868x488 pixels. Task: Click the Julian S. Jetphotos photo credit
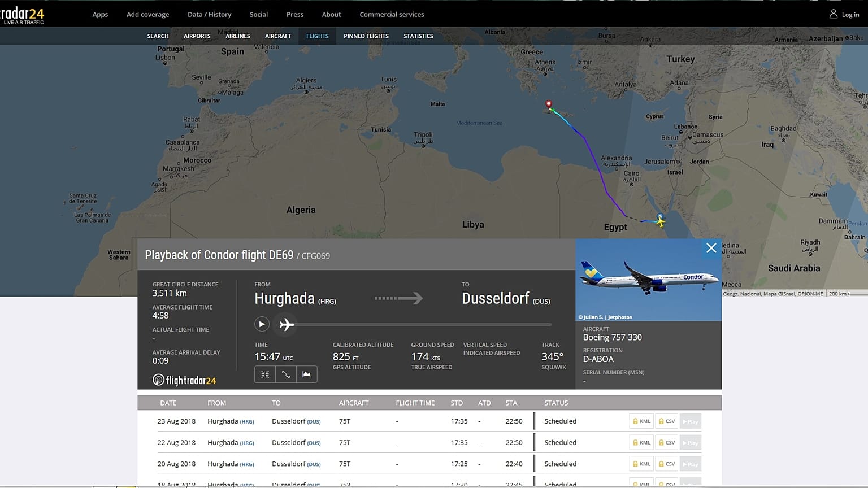605,317
